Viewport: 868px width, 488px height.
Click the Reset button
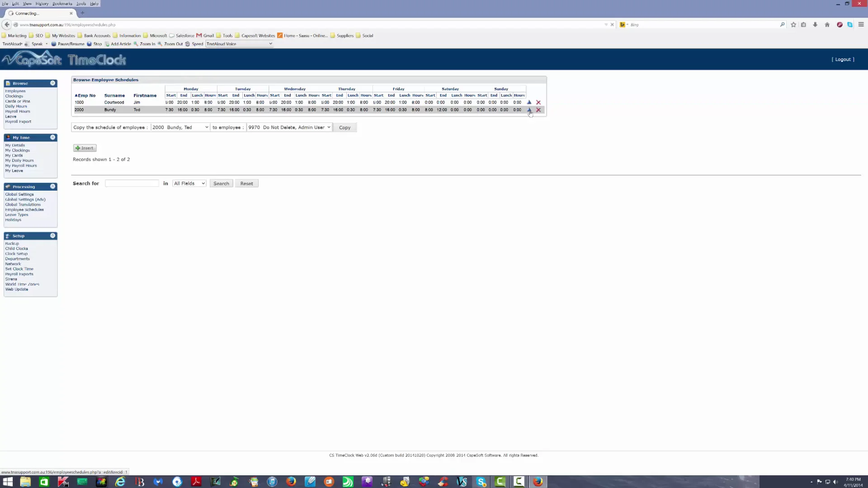point(246,183)
